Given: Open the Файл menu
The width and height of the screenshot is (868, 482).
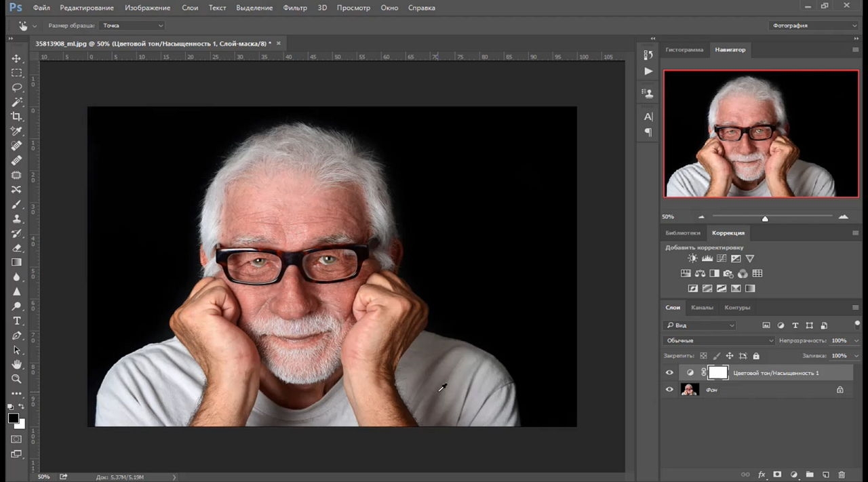Looking at the screenshot, I should [41, 7].
